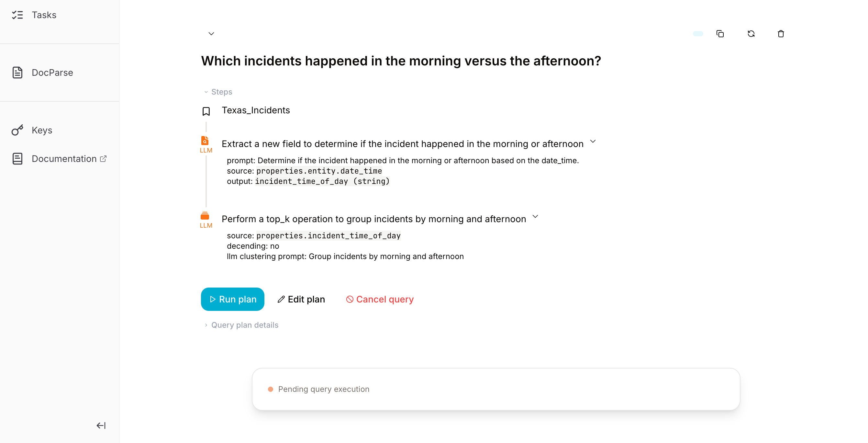Click the refresh query icon

pyautogui.click(x=751, y=34)
